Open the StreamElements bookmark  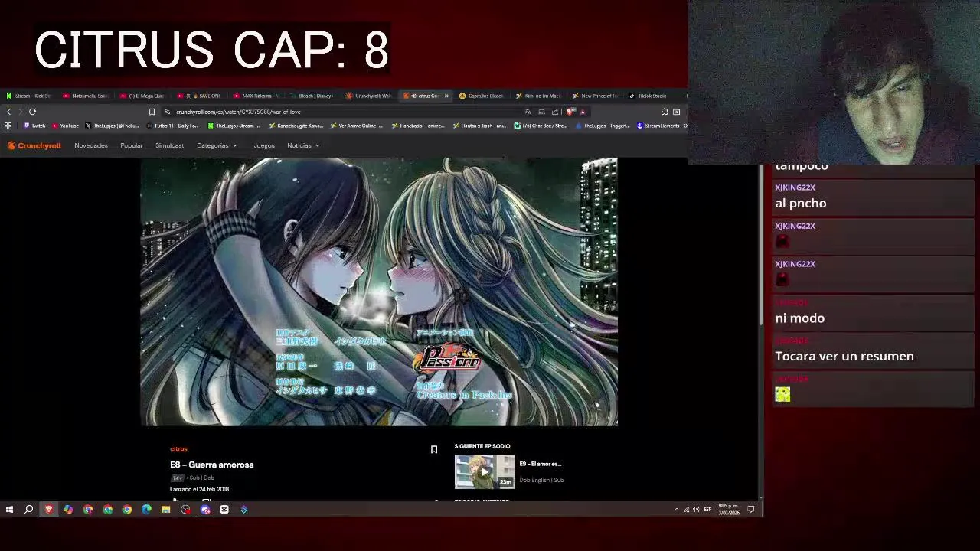tap(662, 126)
